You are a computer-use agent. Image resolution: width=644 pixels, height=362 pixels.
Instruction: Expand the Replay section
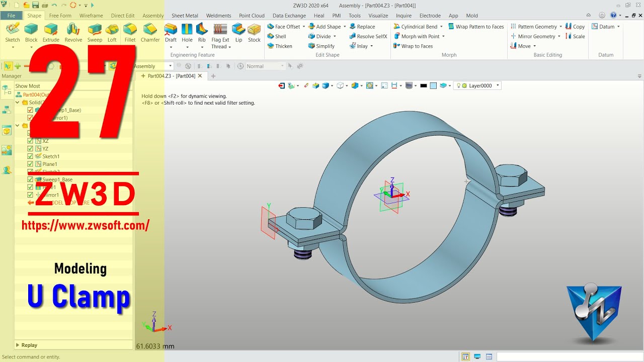[18, 345]
